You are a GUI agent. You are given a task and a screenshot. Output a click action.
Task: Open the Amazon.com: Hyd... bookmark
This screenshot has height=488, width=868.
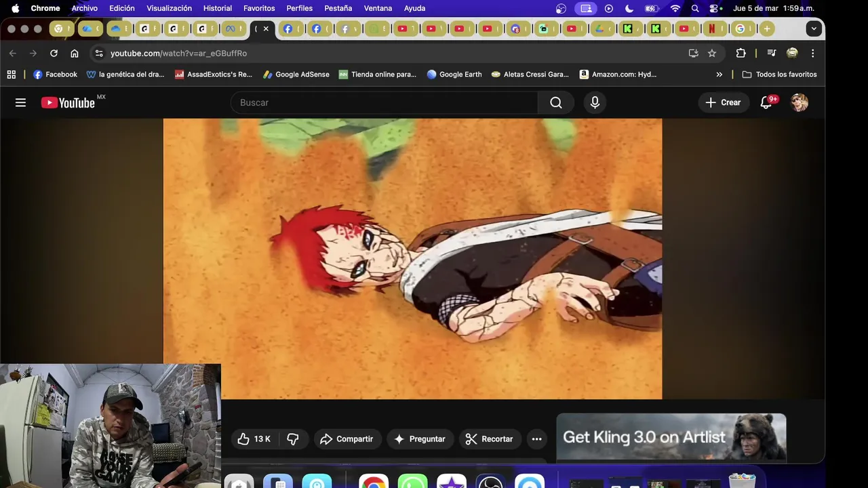pos(618,75)
